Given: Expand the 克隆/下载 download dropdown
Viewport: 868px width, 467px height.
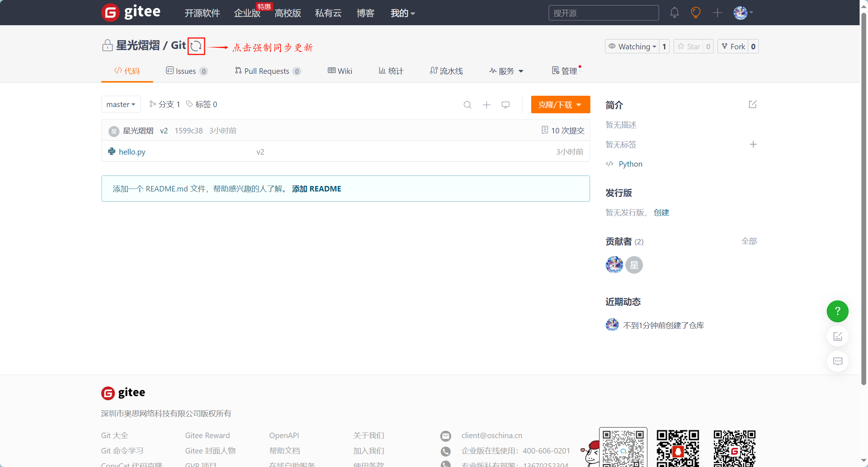Looking at the screenshot, I should click(560, 104).
